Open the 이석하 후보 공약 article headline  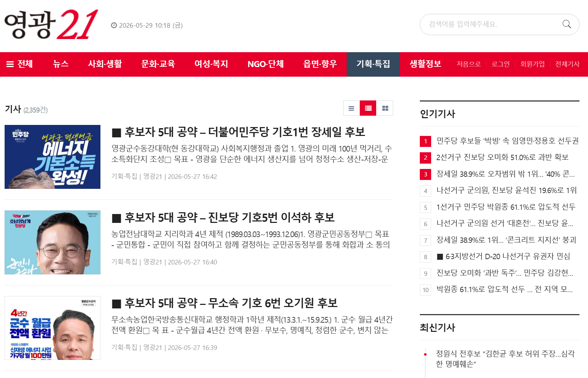[223, 218]
